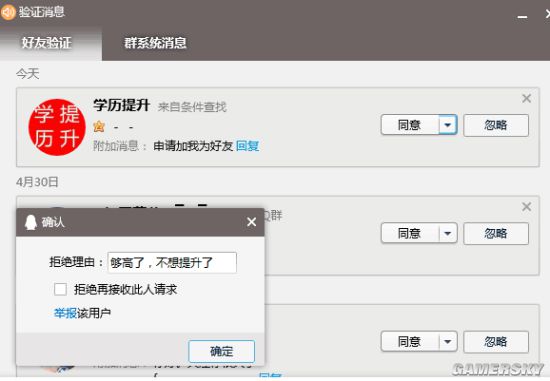The image size is (550, 381).
Task: Check the 拒绝再接收此人请求 checkbox
Action: [x=60, y=289]
